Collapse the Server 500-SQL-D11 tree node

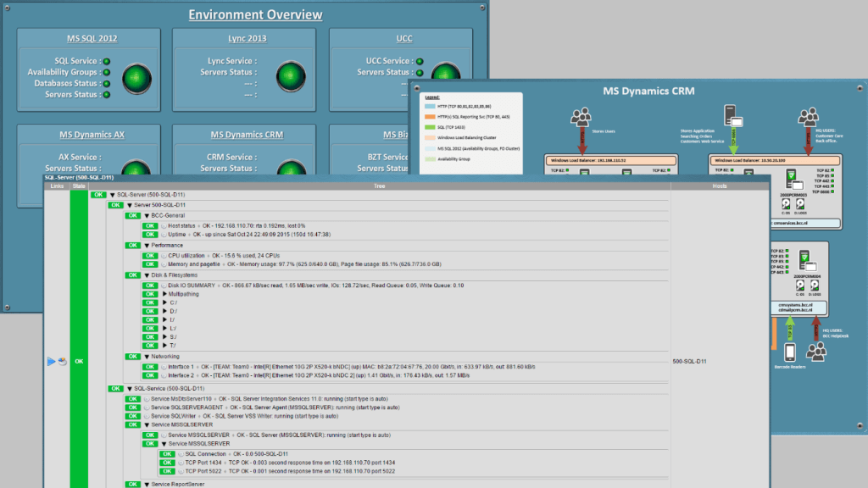point(130,205)
